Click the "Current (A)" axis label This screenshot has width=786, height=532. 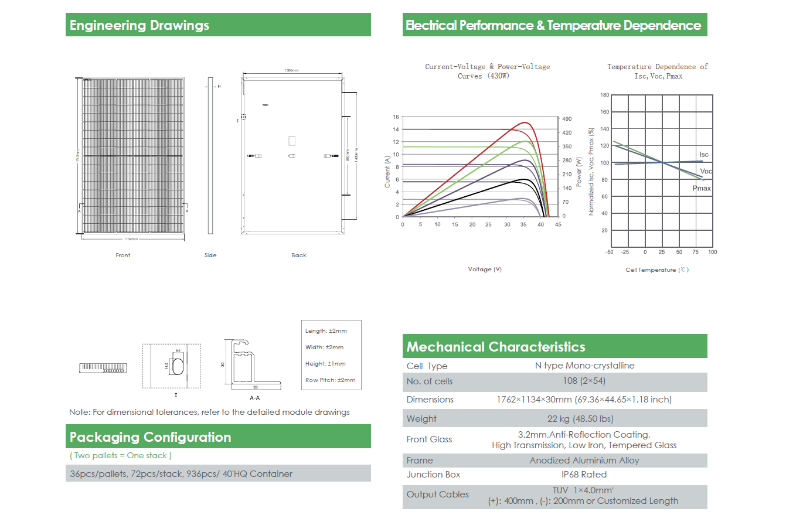tap(387, 172)
